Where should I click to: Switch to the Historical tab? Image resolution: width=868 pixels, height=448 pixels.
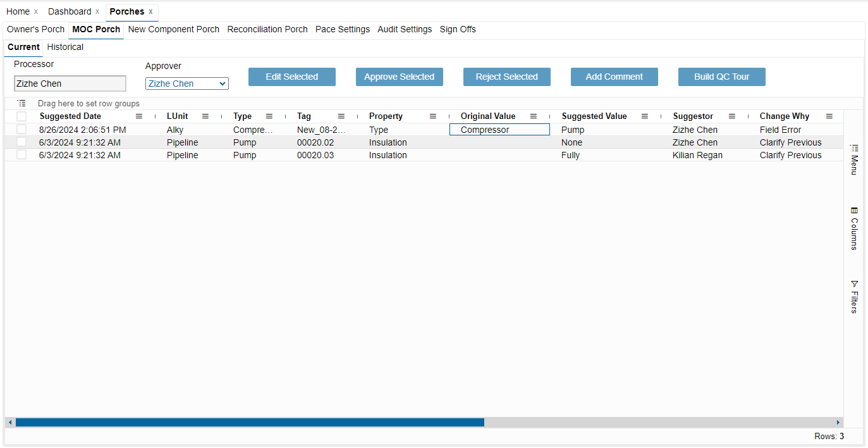[65, 47]
